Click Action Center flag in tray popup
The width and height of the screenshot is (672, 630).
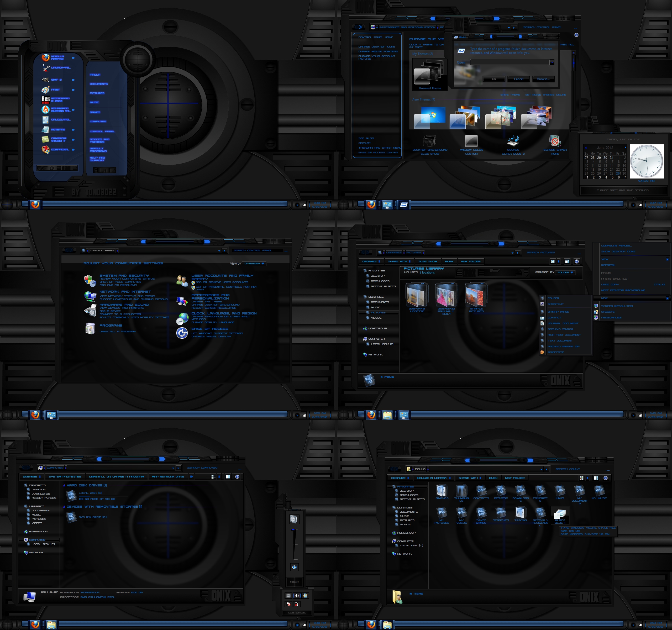(288, 604)
